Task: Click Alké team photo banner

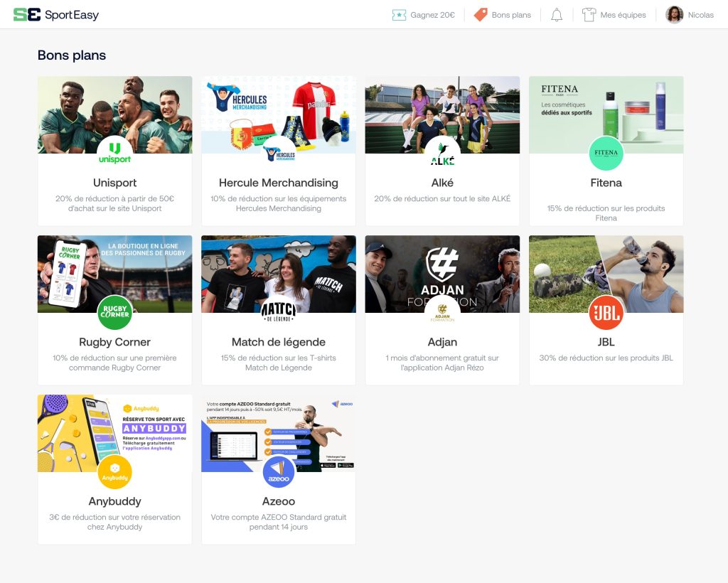Action: pos(442,114)
